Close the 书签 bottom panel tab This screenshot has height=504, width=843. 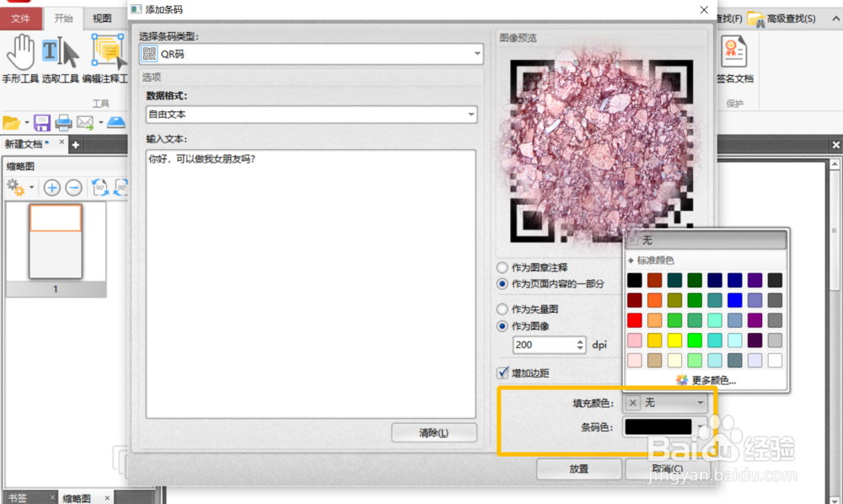(x=52, y=497)
